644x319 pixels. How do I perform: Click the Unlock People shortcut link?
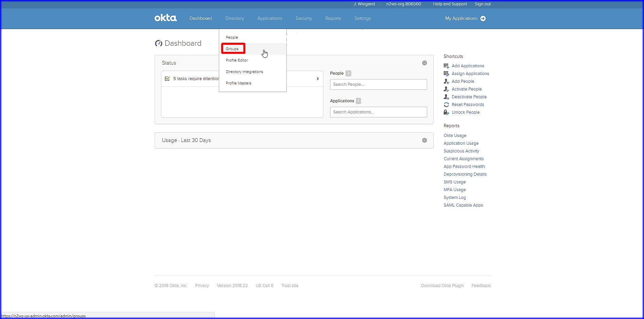click(x=466, y=112)
